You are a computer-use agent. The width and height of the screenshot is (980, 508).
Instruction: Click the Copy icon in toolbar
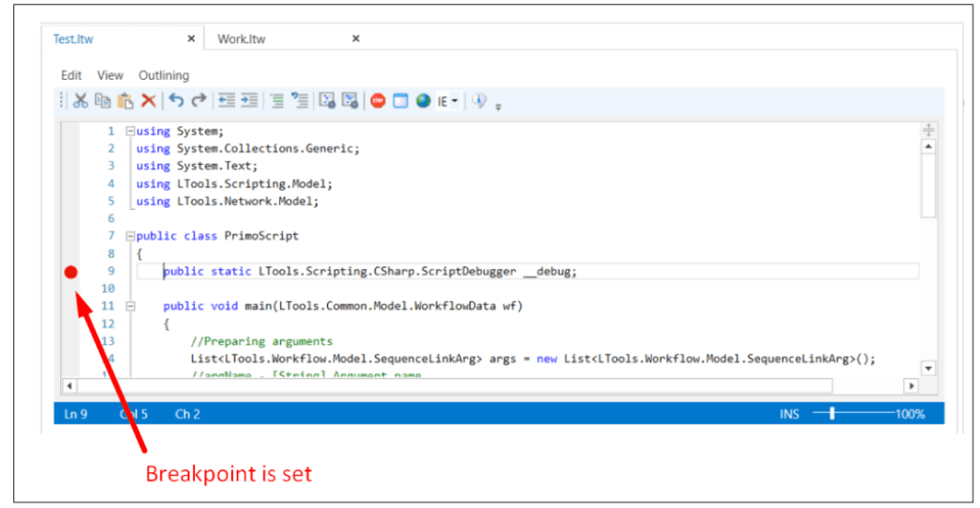(103, 102)
